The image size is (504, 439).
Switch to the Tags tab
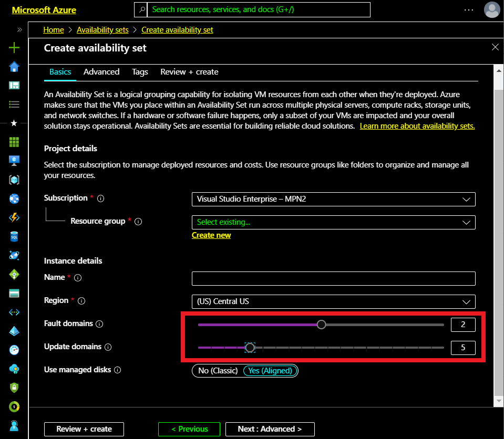tap(140, 72)
